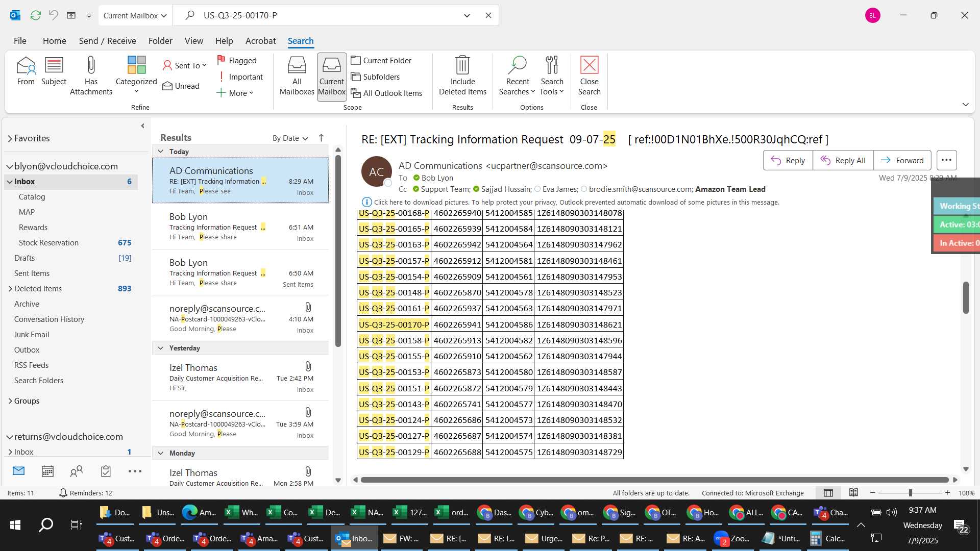Expand search box options chevron
Viewport: 980px width, 551px height.
point(467,15)
